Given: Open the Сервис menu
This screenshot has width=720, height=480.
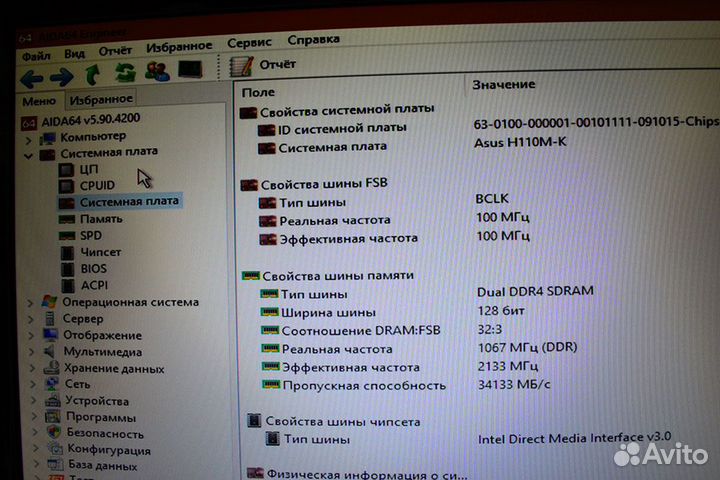Looking at the screenshot, I should (249, 43).
